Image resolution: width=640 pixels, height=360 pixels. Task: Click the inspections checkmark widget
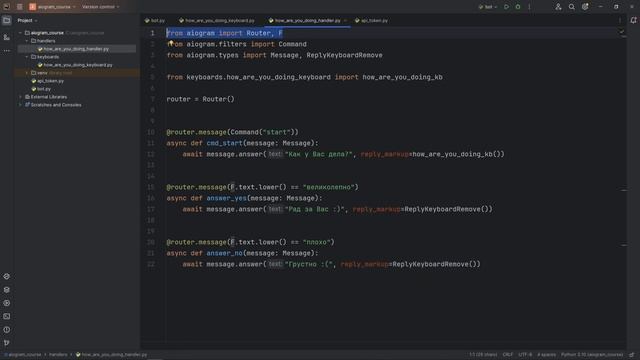point(622,32)
